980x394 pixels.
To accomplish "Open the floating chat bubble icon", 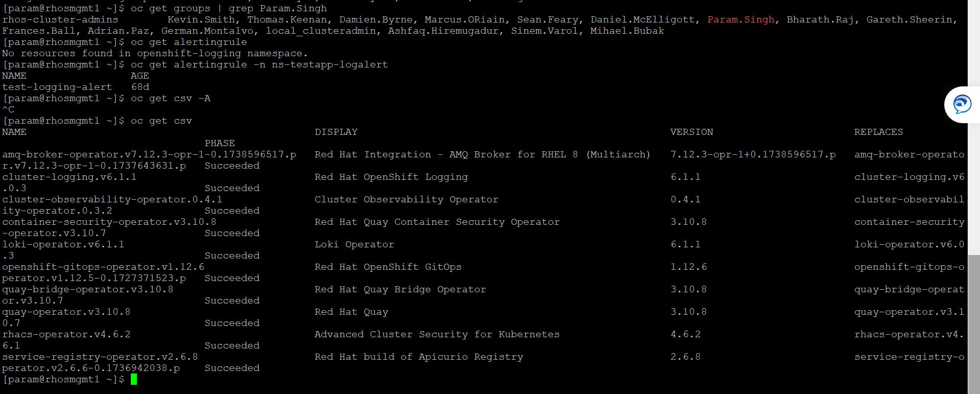I will click(x=962, y=104).
